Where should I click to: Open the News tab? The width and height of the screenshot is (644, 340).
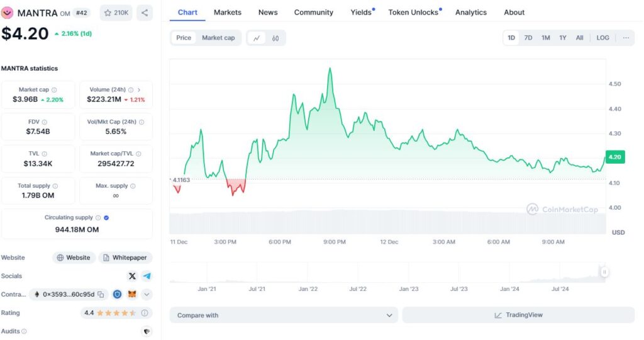(268, 13)
